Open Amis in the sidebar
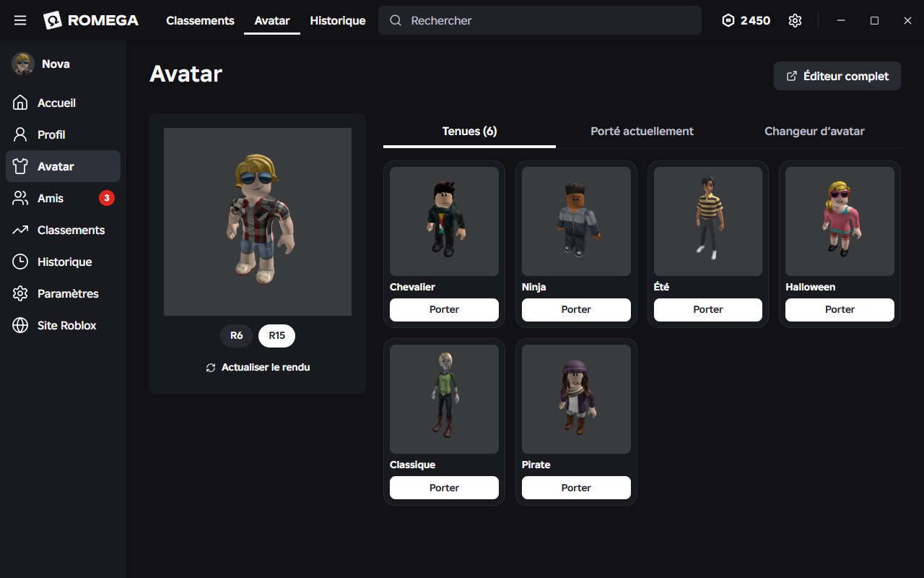This screenshot has height=578, width=924. point(63,198)
